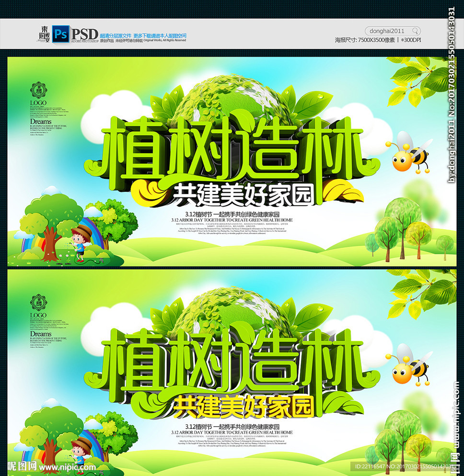Click the magnifier icon in search box
This screenshot has width=464, height=476.
[415, 31]
